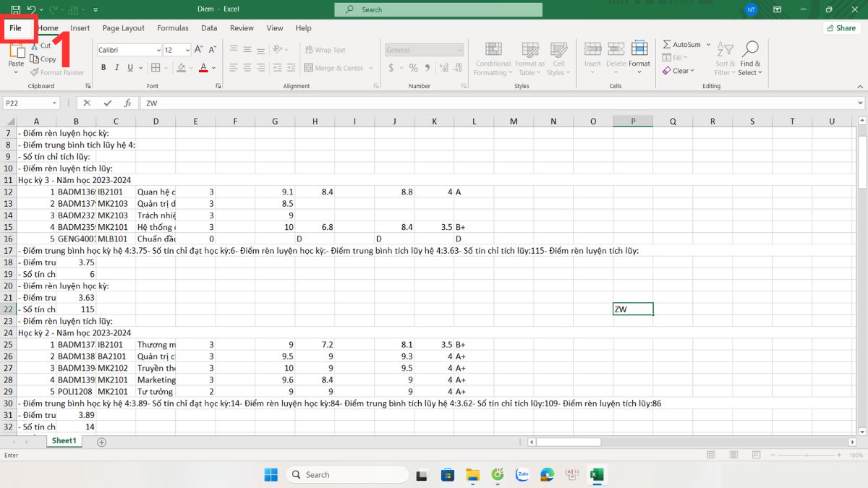Image resolution: width=868 pixels, height=488 pixels.
Task: Click the Search box in the title bar
Action: click(438, 9)
